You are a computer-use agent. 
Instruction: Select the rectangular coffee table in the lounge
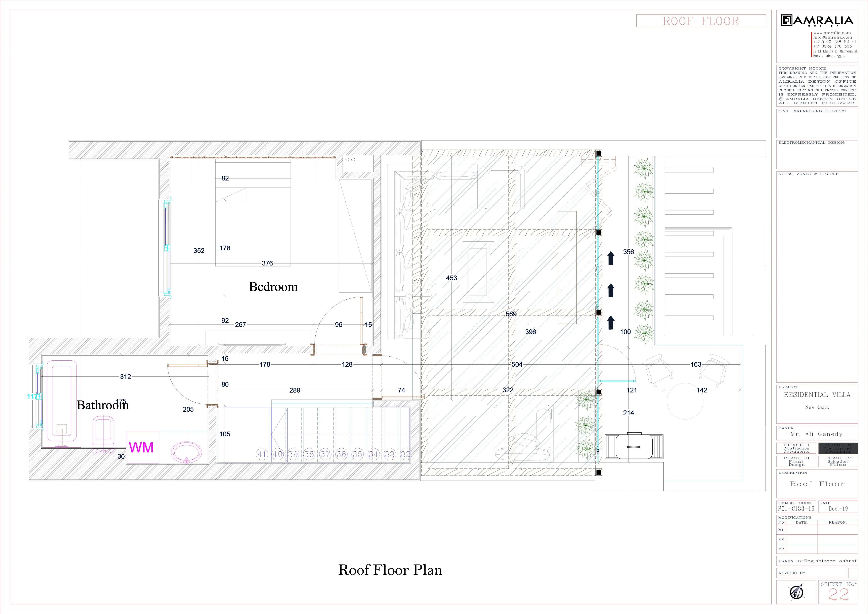478,272
